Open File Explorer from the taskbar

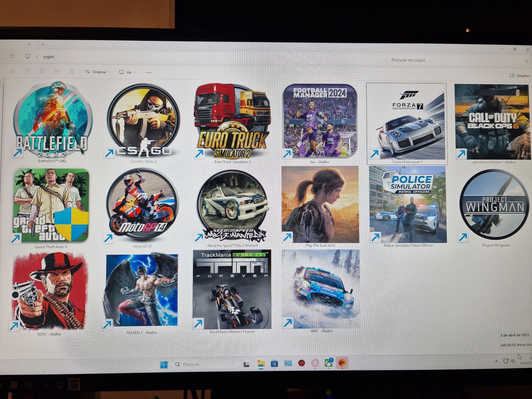point(261,364)
